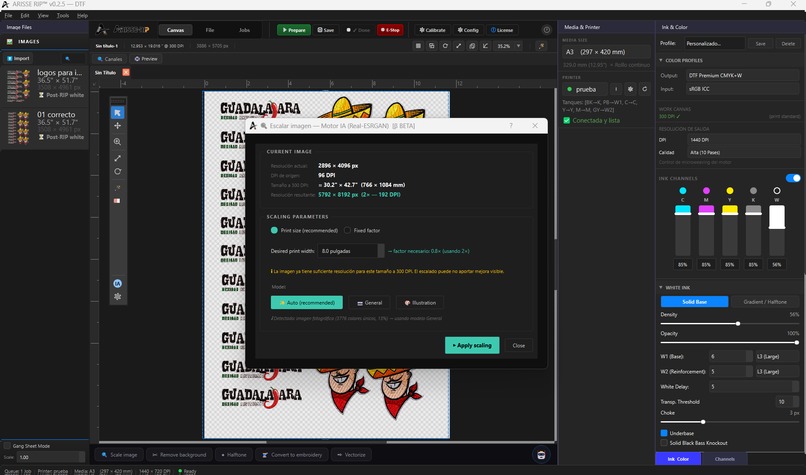Open the A3 media size dropdown
806x475 pixels.
[x=607, y=52]
